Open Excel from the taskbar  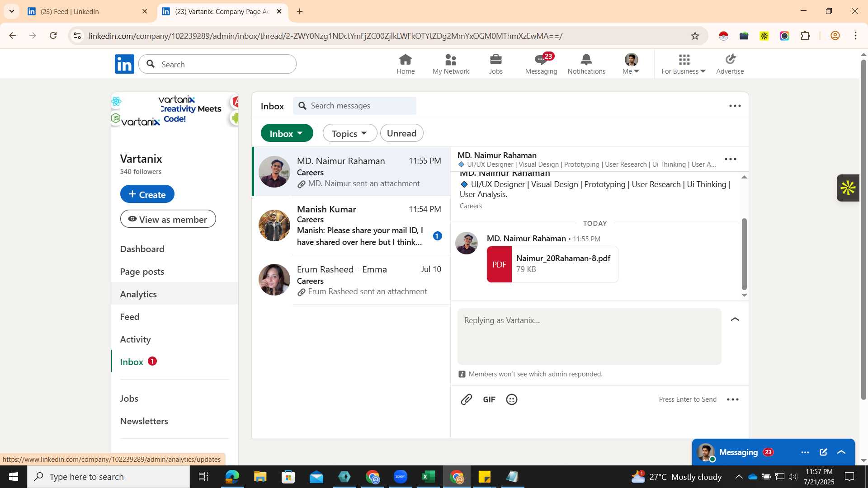click(428, 477)
